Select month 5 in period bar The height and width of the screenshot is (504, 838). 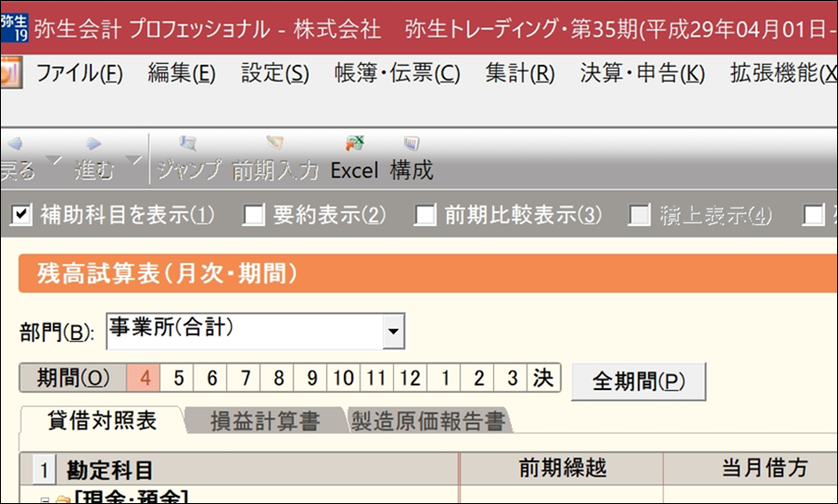[177, 378]
